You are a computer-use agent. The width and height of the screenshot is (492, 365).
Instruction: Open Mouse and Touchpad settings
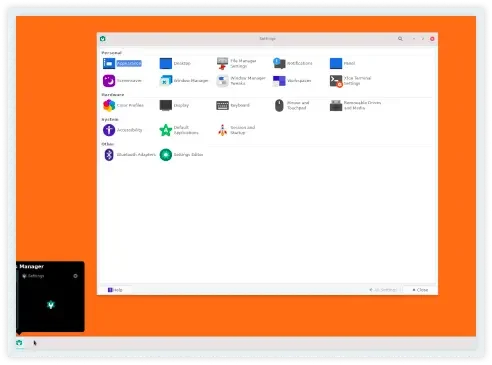292,105
